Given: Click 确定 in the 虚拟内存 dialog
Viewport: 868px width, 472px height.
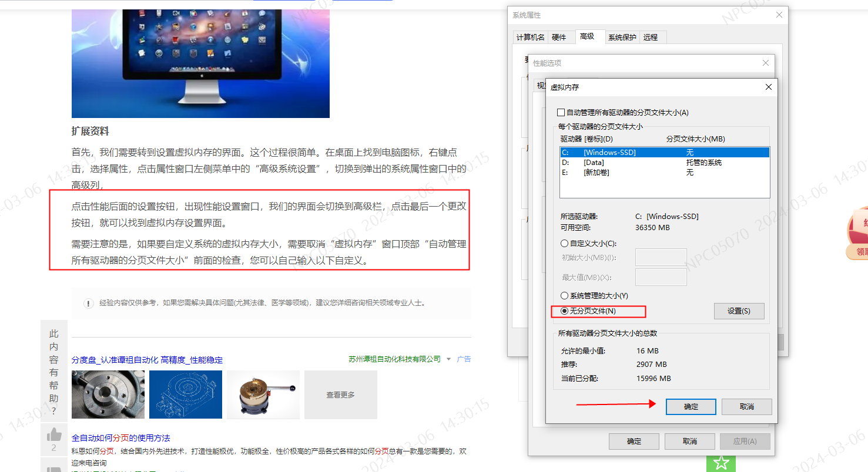Looking at the screenshot, I should [691, 407].
